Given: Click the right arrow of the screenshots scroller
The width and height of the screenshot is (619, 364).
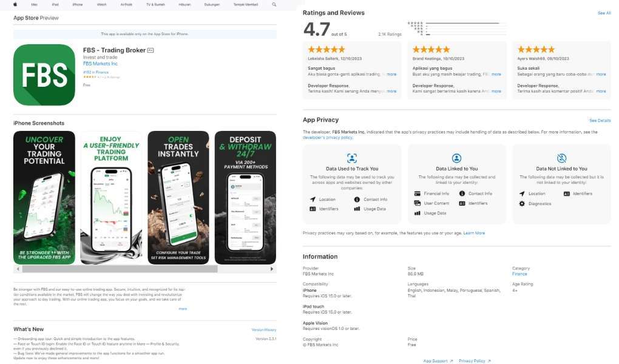Looking at the screenshot, I should (x=272, y=269).
